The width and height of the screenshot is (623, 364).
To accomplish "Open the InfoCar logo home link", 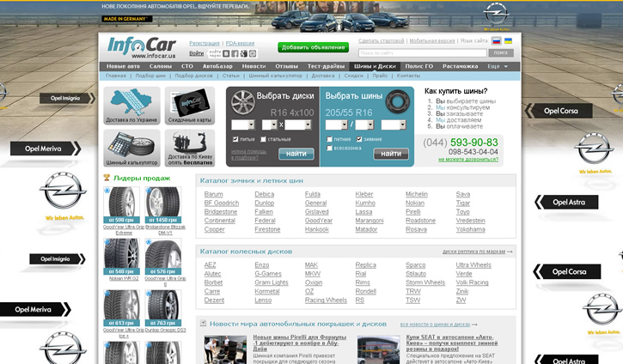I will tap(142, 47).
